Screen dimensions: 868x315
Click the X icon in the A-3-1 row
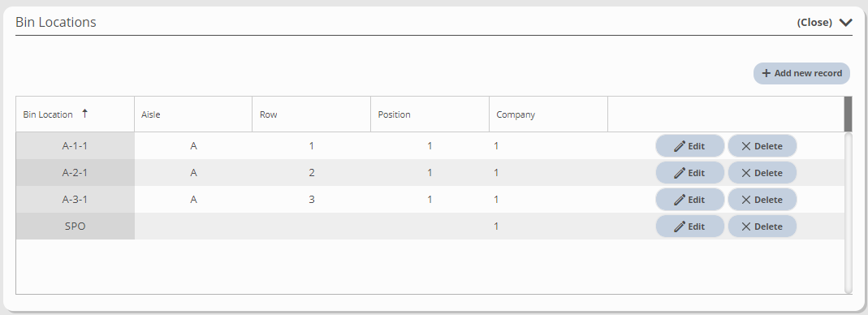745,200
